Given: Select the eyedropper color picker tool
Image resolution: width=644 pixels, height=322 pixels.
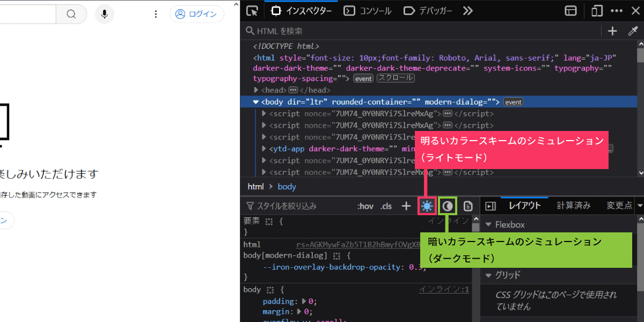Looking at the screenshot, I should coord(632,31).
